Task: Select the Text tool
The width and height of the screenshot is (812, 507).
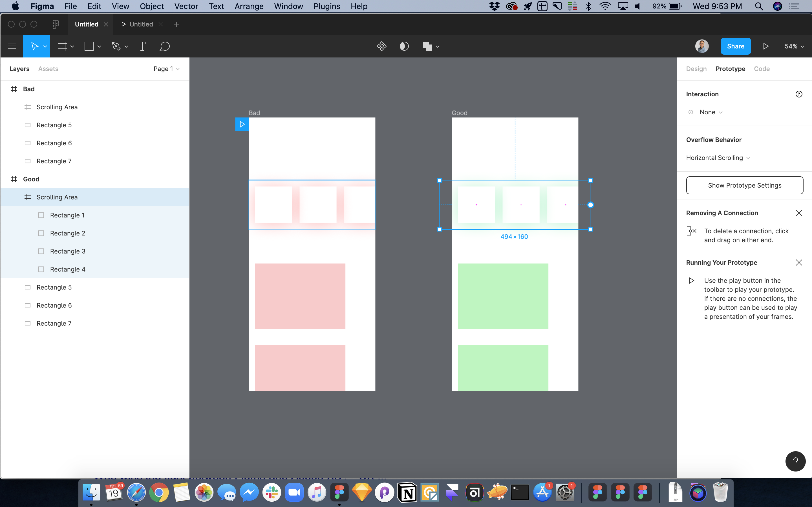Action: pyautogui.click(x=142, y=46)
